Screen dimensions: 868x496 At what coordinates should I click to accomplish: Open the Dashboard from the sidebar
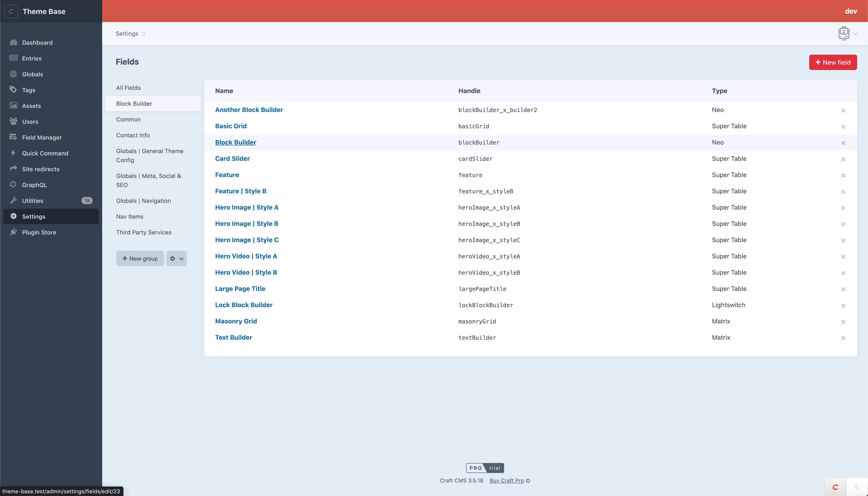click(37, 43)
